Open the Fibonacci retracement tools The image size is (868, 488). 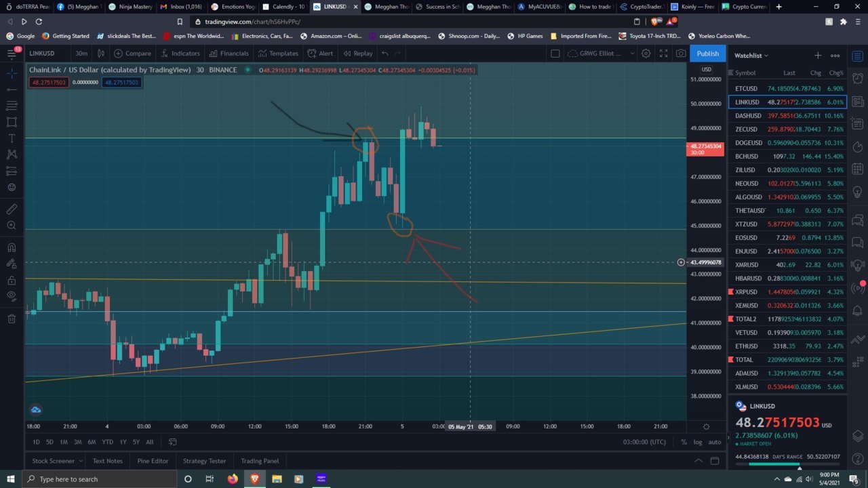pos(12,106)
